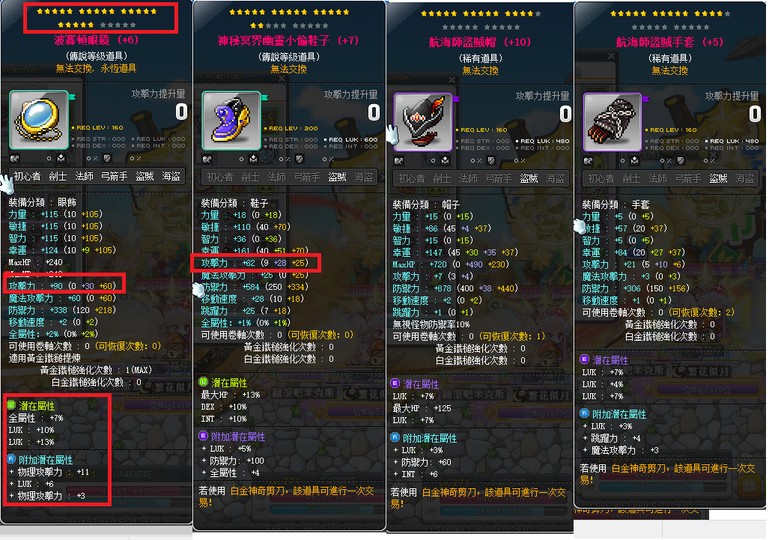The height and width of the screenshot is (540, 778).
Task: Select 盜賊 job tab on shoes tooltip
Action: (x=337, y=177)
